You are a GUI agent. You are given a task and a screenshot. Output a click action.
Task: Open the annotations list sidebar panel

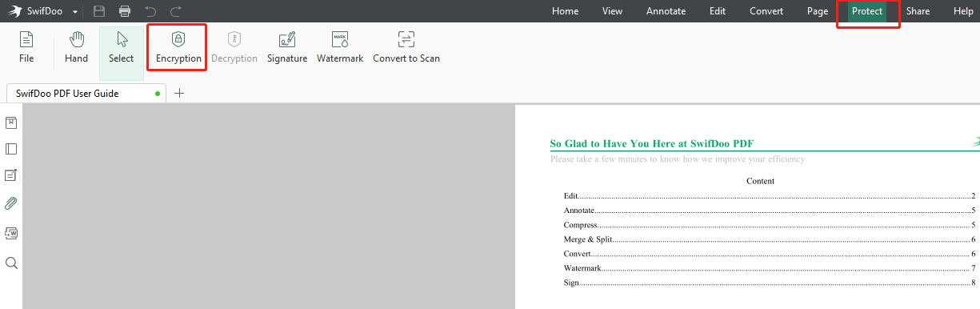pyautogui.click(x=11, y=175)
